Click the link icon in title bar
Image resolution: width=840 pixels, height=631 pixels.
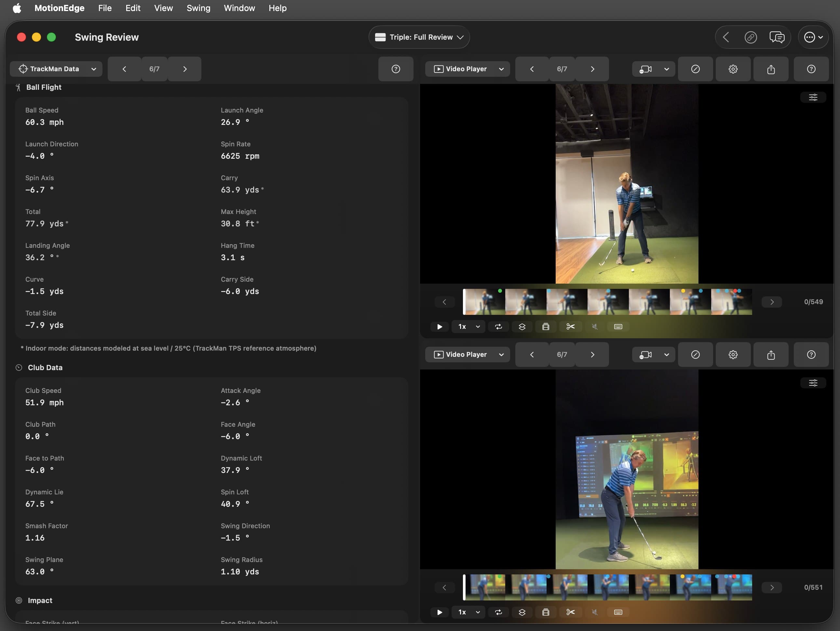click(751, 37)
